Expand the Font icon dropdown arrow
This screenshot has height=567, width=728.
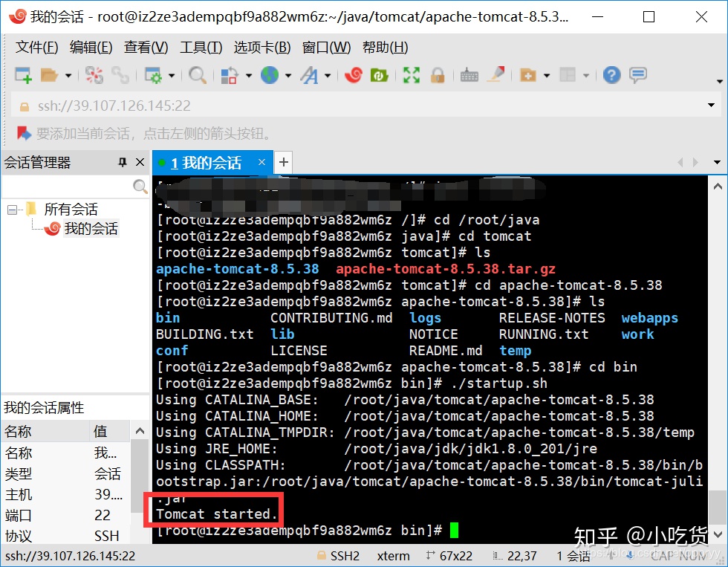[328, 75]
